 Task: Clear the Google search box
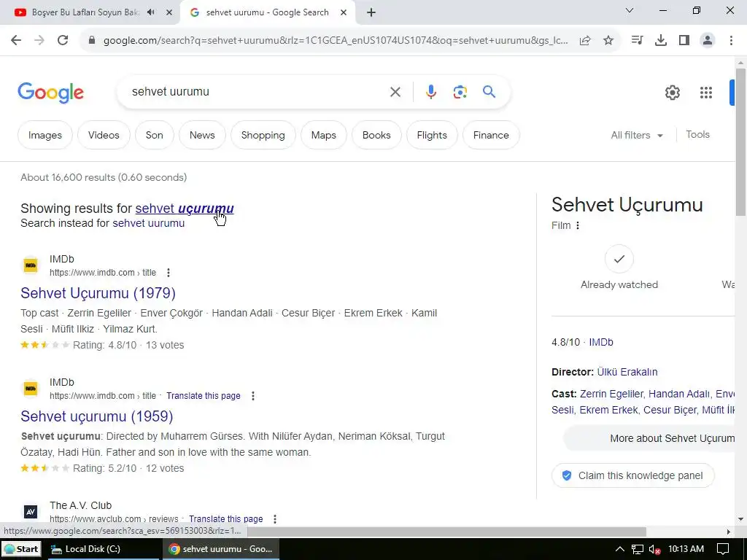tap(395, 92)
